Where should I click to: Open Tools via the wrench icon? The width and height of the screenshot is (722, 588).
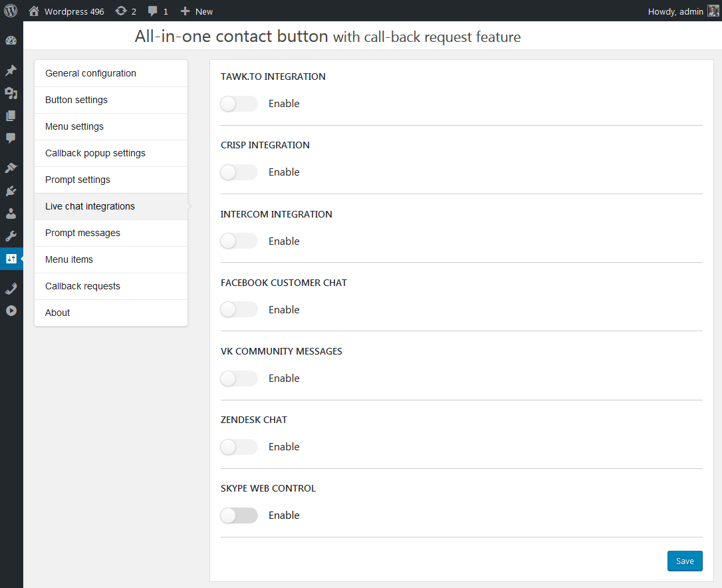(x=11, y=236)
